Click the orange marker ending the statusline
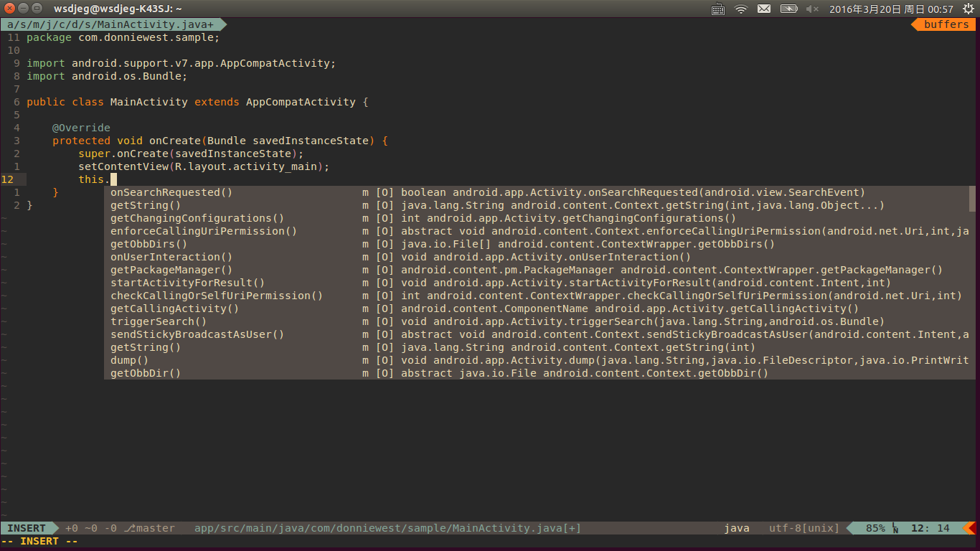 coord(969,528)
